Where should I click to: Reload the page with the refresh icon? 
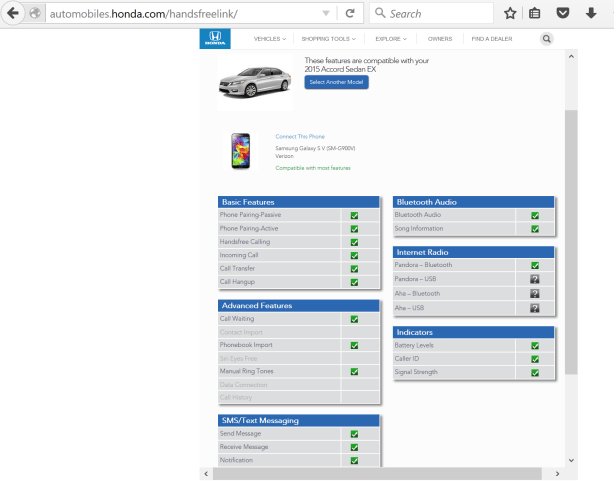click(350, 14)
